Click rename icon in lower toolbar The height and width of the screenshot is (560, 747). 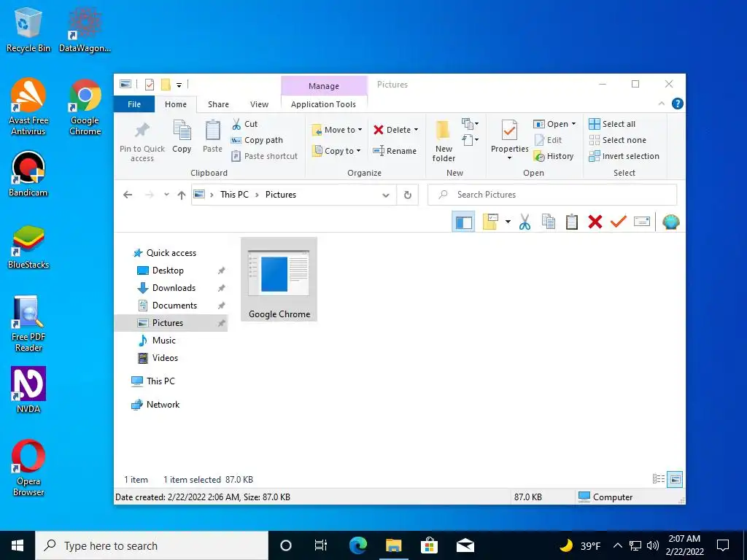point(642,222)
